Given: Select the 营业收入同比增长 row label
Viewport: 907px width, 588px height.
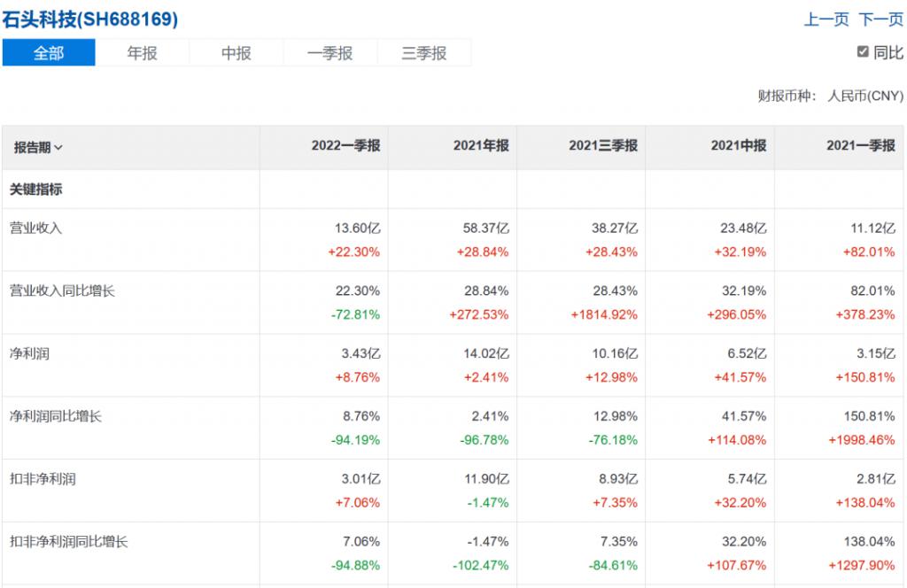Looking at the screenshot, I should (x=63, y=290).
